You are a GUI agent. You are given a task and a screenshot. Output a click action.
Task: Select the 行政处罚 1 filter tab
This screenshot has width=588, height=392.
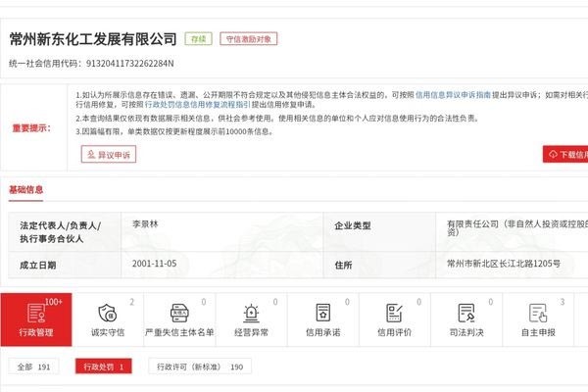(x=104, y=367)
